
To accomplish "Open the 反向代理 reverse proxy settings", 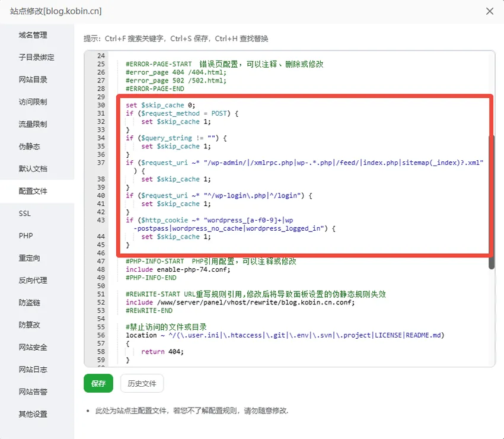I will coord(34,280).
